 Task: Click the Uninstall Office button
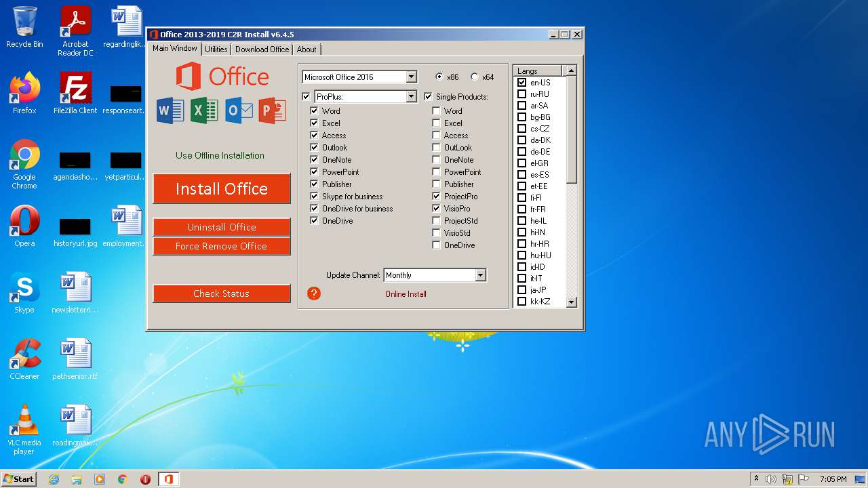click(222, 227)
